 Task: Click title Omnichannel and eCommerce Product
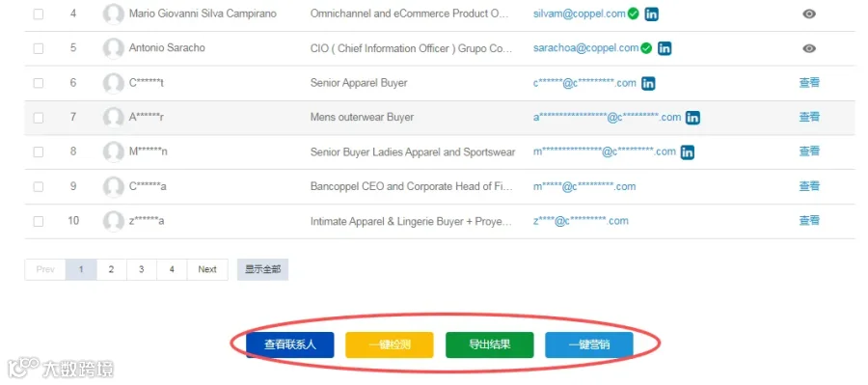point(409,14)
